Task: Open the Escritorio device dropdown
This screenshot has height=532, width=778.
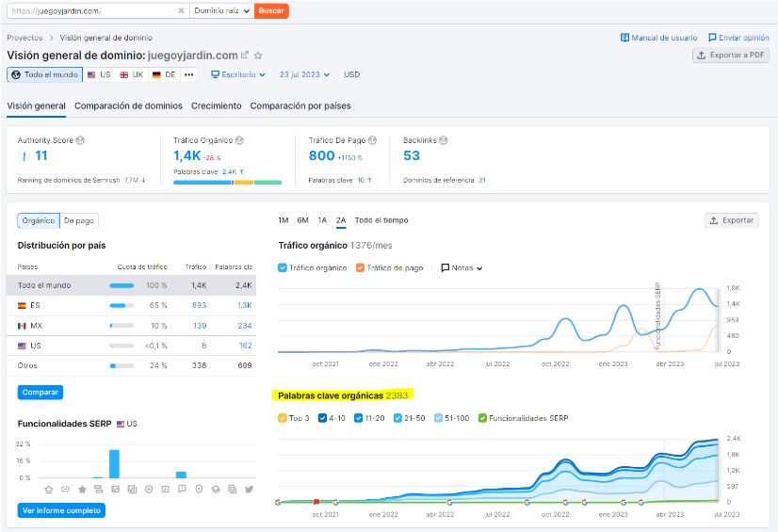Action: point(238,75)
